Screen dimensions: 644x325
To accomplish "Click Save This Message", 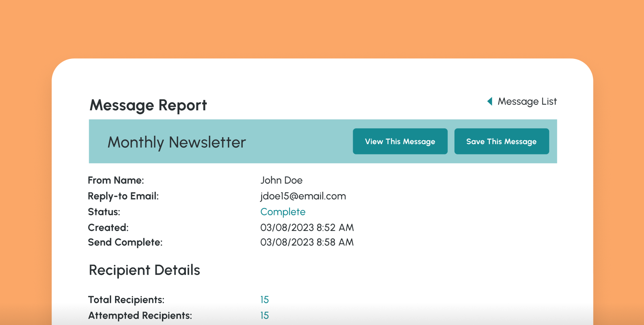I will tap(501, 141).
